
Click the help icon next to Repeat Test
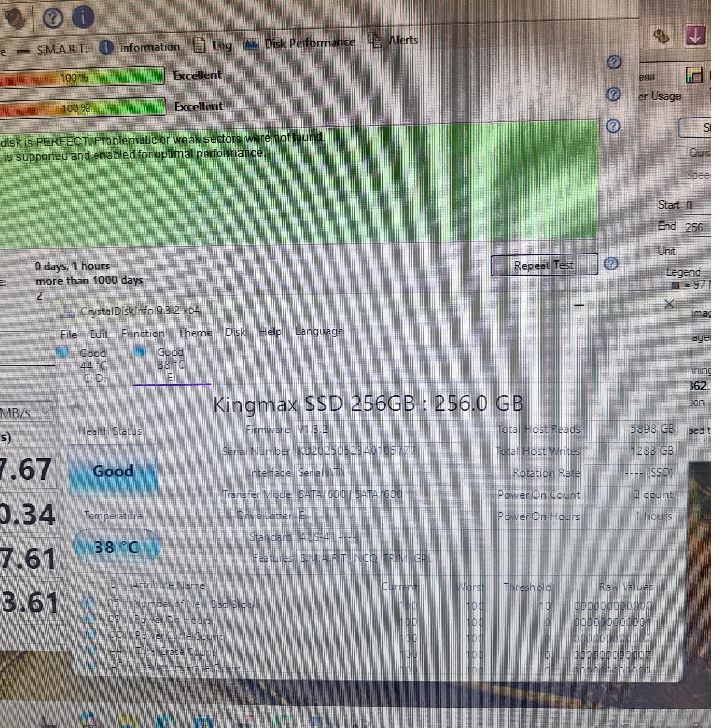611,264
